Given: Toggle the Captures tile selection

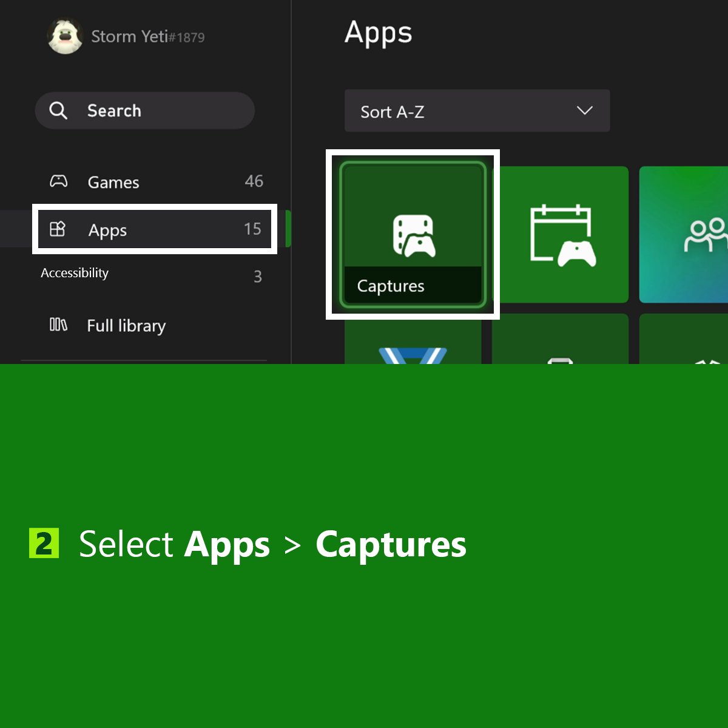Looking at the screenshot, I should [413, 234].
